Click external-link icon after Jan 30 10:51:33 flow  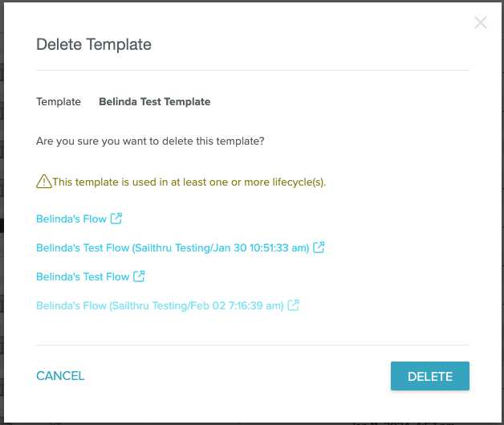point(319,247)
